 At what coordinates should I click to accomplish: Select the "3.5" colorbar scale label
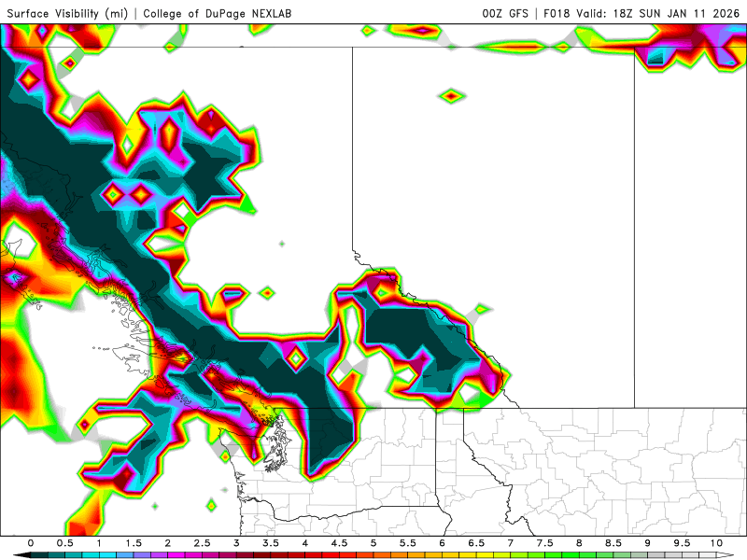tap(271, 543)
